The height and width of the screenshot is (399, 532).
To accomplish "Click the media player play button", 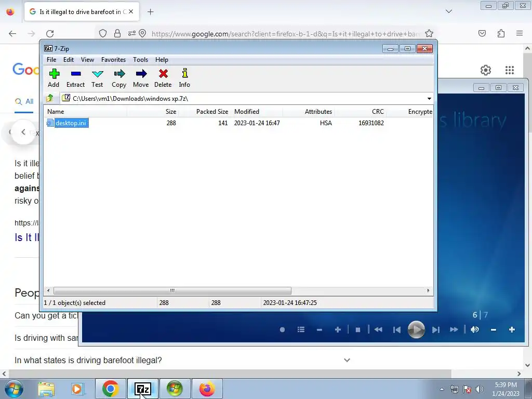I will [x=416, y=329].
